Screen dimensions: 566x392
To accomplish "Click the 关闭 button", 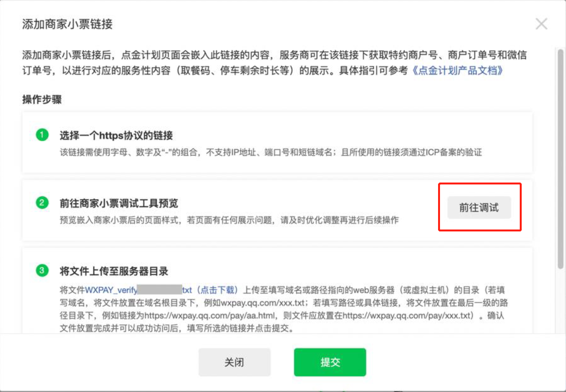I will pyautogui.click(x=234, y=362).
